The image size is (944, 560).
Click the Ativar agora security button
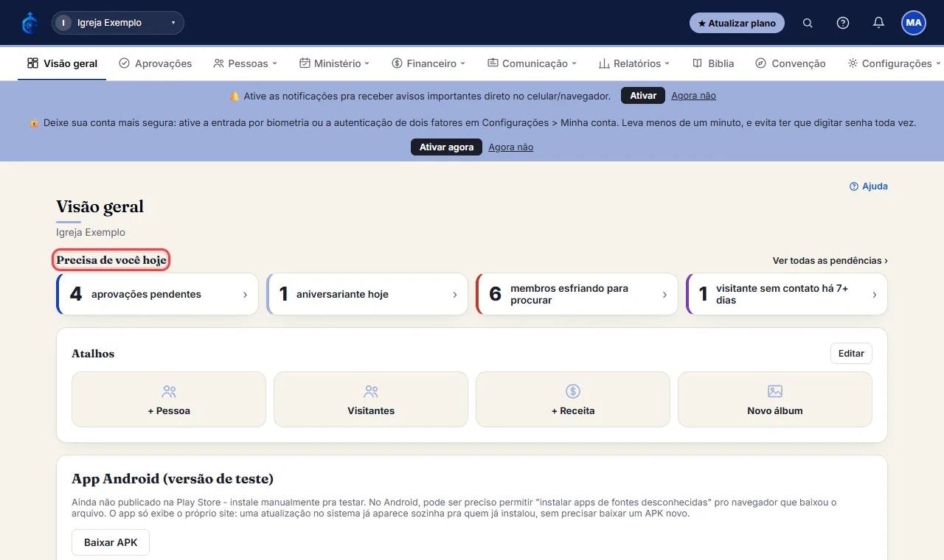click(x=446, y=147)
